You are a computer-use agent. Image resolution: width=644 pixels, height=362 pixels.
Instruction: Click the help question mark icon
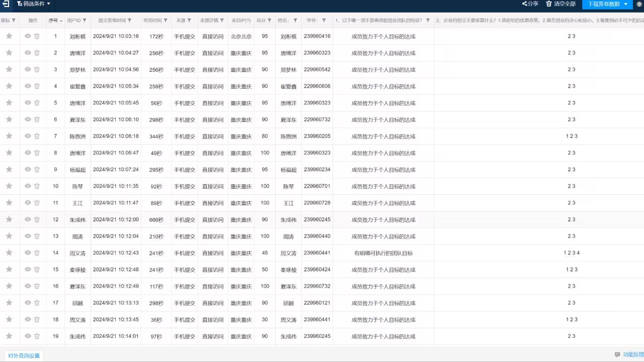click(639, 4)
